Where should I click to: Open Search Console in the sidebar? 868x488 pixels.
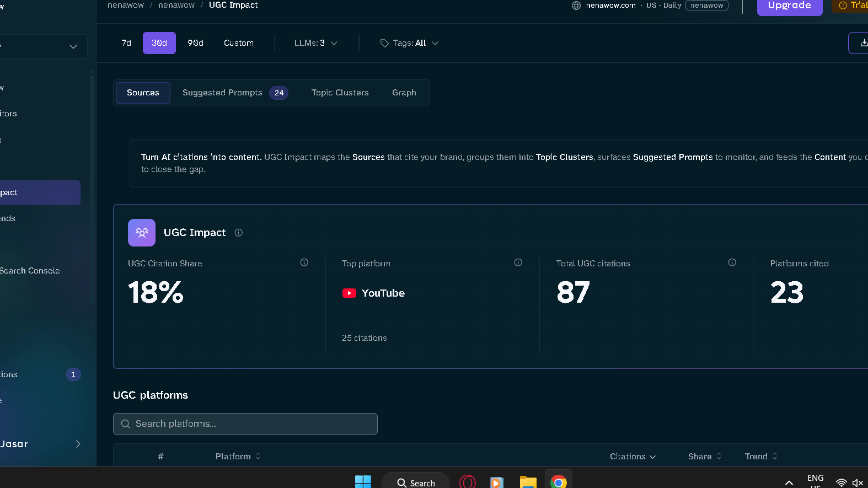coord(30,271)
